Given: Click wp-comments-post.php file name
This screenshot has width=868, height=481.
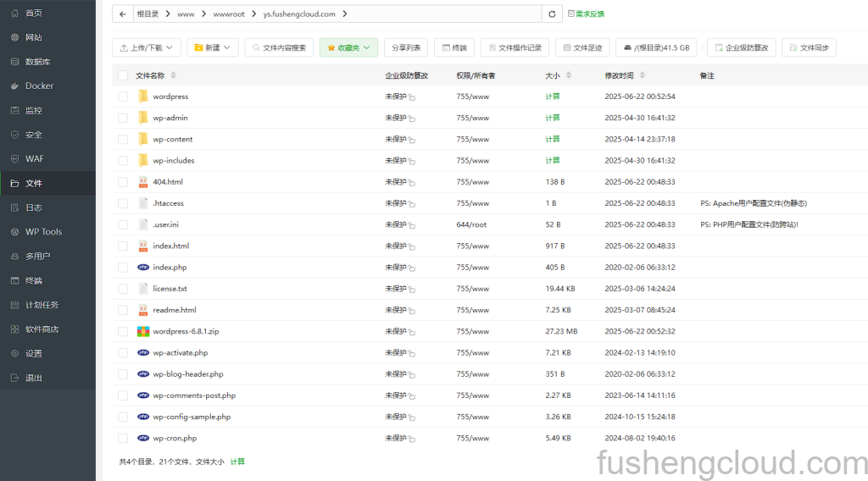Looking at the screenshot, I should click(194, 395).
